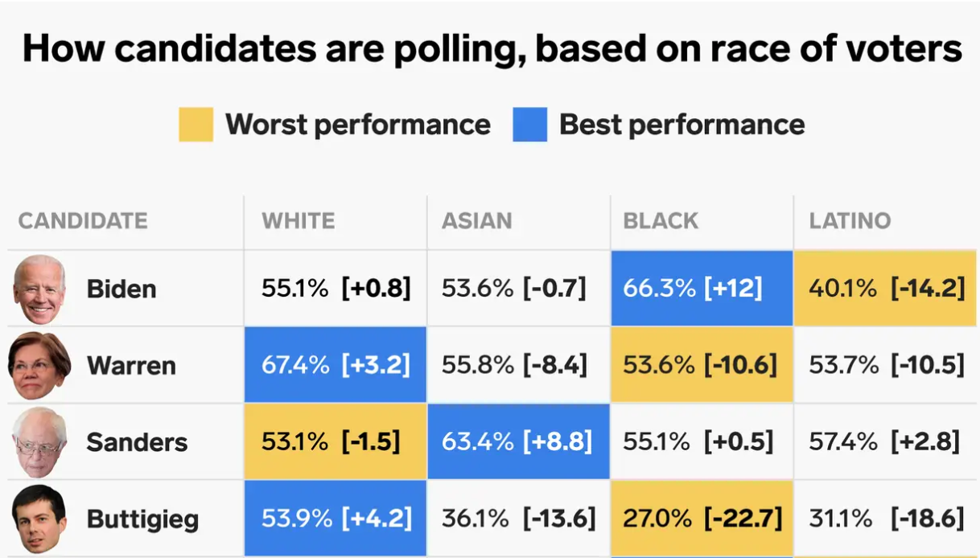Click Warren's 67.4% White voters cell
Screen dimensions: 980x558
tap(336, 365)
